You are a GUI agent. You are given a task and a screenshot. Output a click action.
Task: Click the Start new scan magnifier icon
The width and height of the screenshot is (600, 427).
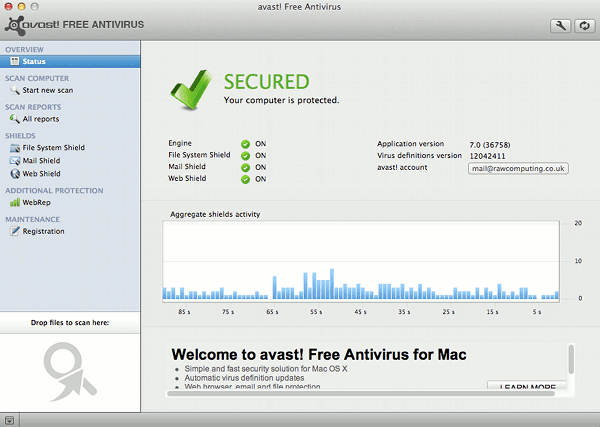click(15, 90)
